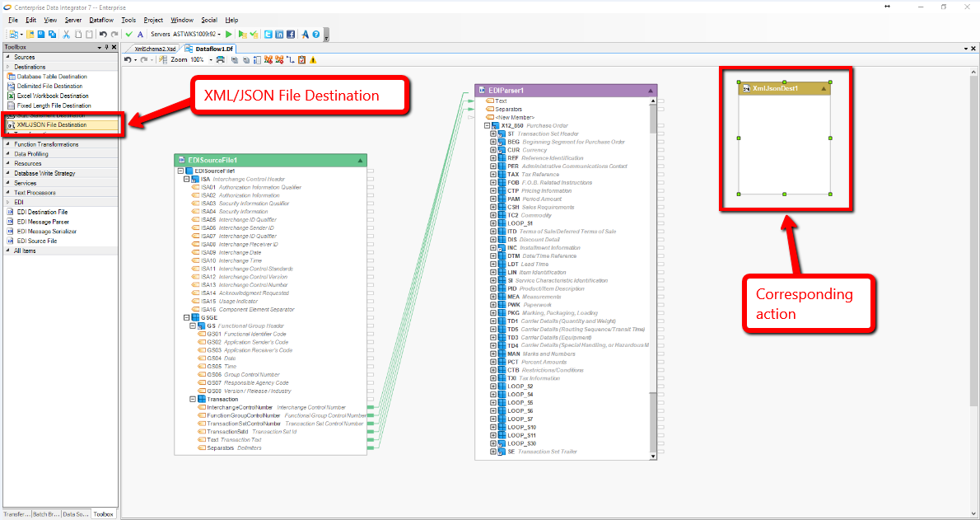Click the Cut icon in the main toolbar
Viewport: 980px width, 520px height.
coord(67,34)
